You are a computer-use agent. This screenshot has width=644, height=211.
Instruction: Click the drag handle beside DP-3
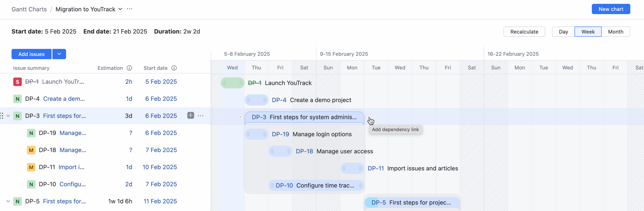point(2,116)
